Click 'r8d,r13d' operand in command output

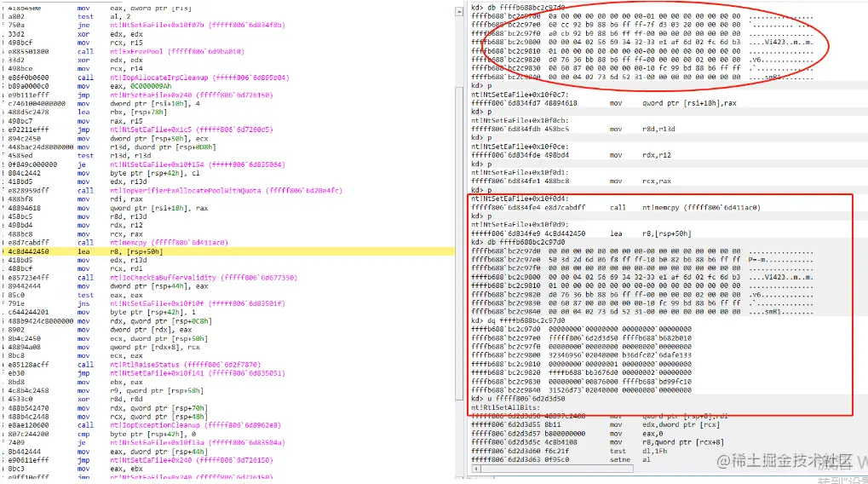click(658, 129)
